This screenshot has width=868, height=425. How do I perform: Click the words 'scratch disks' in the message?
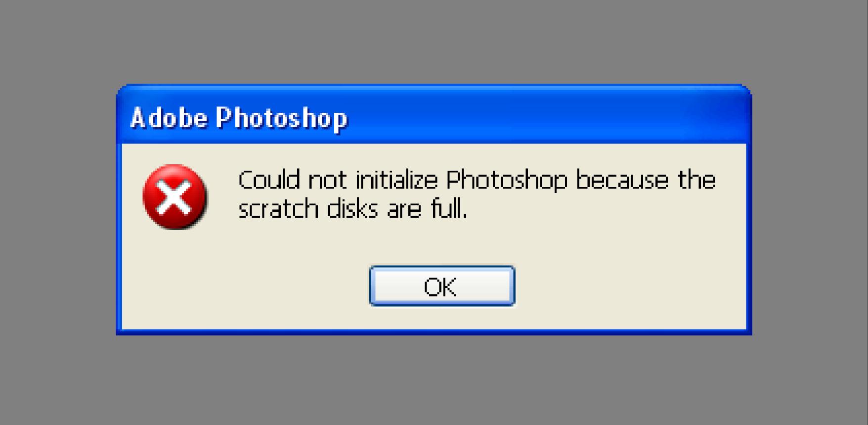pos(308,208)
